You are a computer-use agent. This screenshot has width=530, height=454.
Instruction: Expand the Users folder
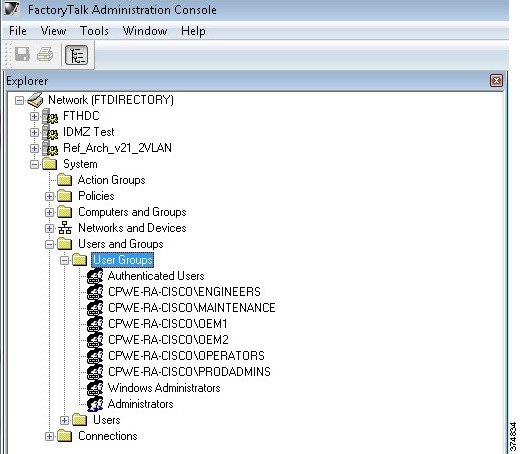pos(65,420)
